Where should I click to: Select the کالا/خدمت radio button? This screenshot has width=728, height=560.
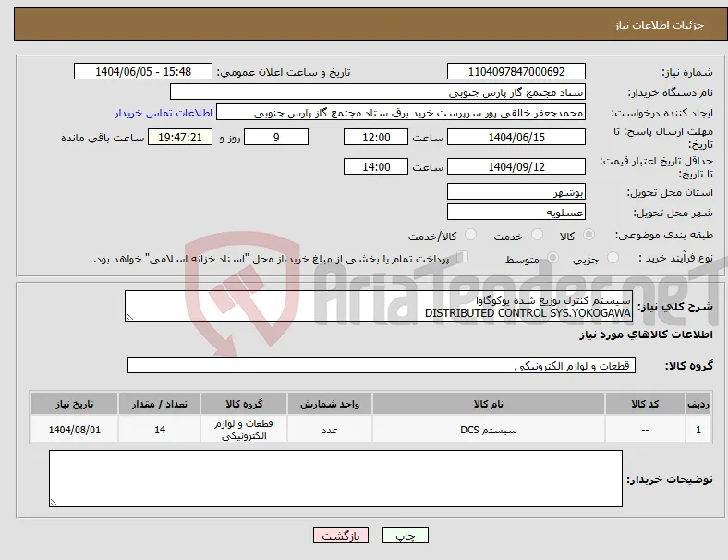point(471,235)
